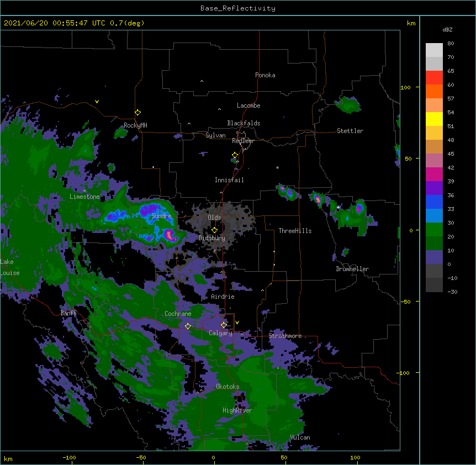The image size is (476, 465).
Task: Click the RockyMH label
Action: (x=135, y=125)
